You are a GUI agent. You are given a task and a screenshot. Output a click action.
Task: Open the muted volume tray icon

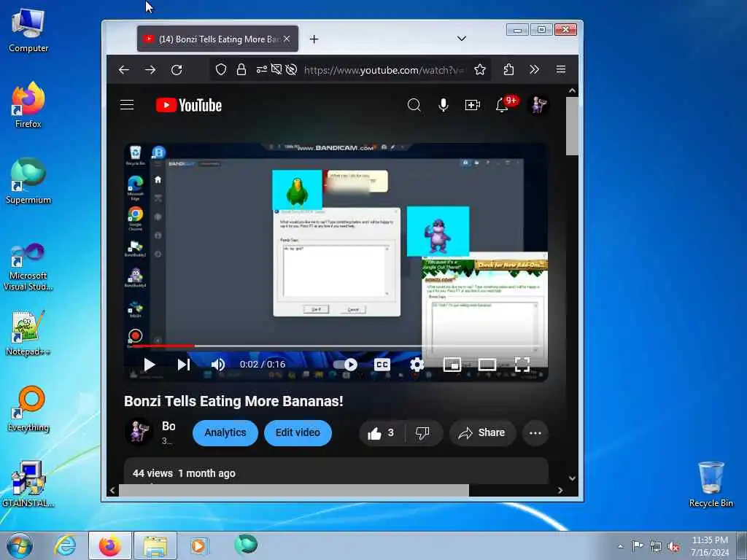coord(673,546)
